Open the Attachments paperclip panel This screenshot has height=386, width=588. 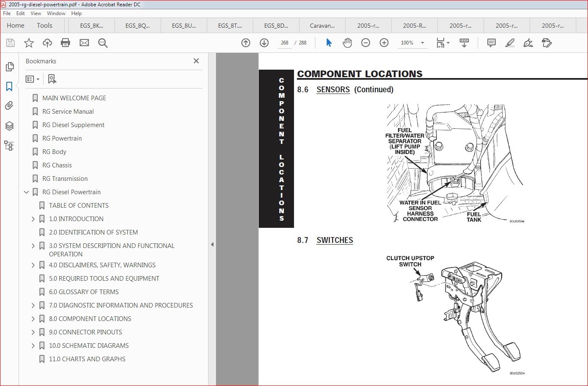click(x=10, y=106)
